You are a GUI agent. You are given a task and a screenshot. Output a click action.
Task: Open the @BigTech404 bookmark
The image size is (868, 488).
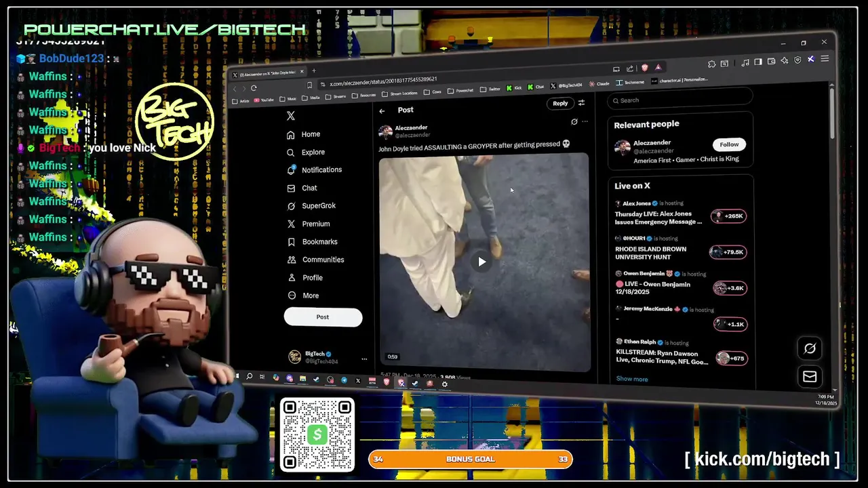click(x=566, y=85)
